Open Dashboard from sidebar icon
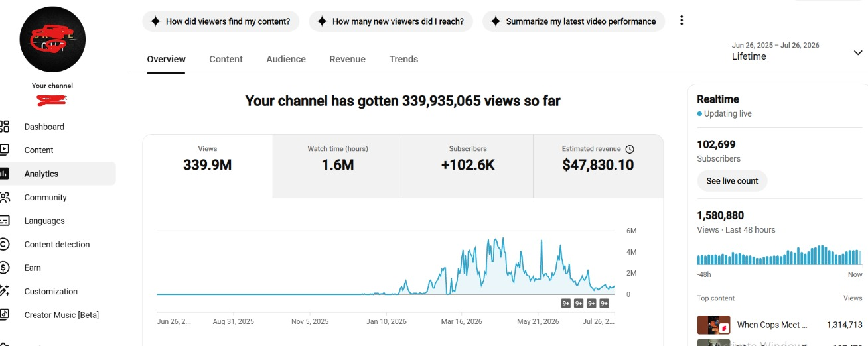868x346 pixels. (x=4, y=127)
